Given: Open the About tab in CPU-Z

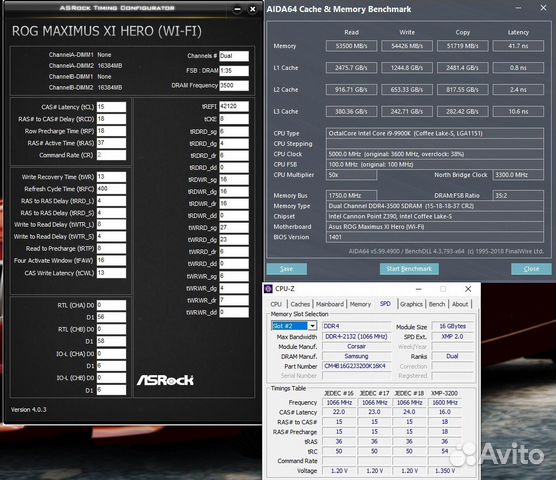Looking at the screenshot, I should (x=460, y=304).
